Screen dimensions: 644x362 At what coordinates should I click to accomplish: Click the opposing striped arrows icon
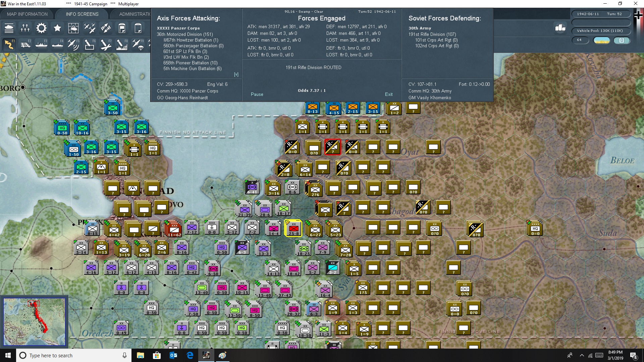(106, 28)
